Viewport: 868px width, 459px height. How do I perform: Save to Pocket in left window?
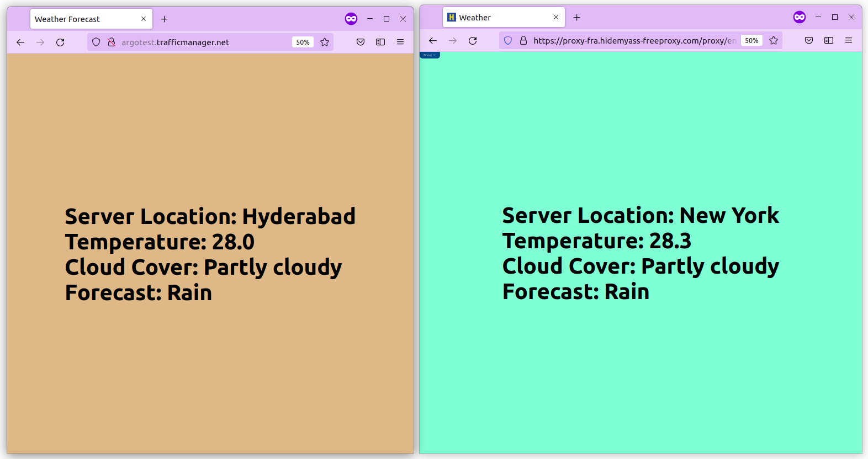click(x=361, y=42)
